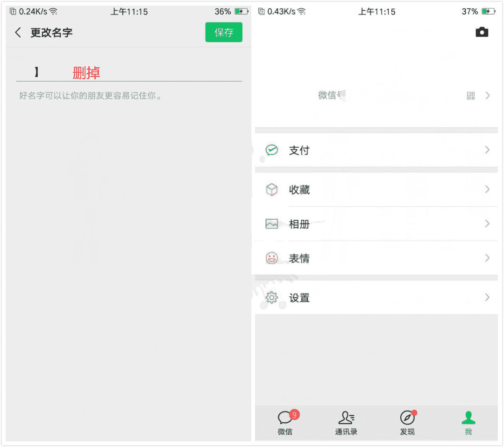Expand the 设置 row chevron
The height and width of the screenshot is (447, 504).
[x=487, y=297]
